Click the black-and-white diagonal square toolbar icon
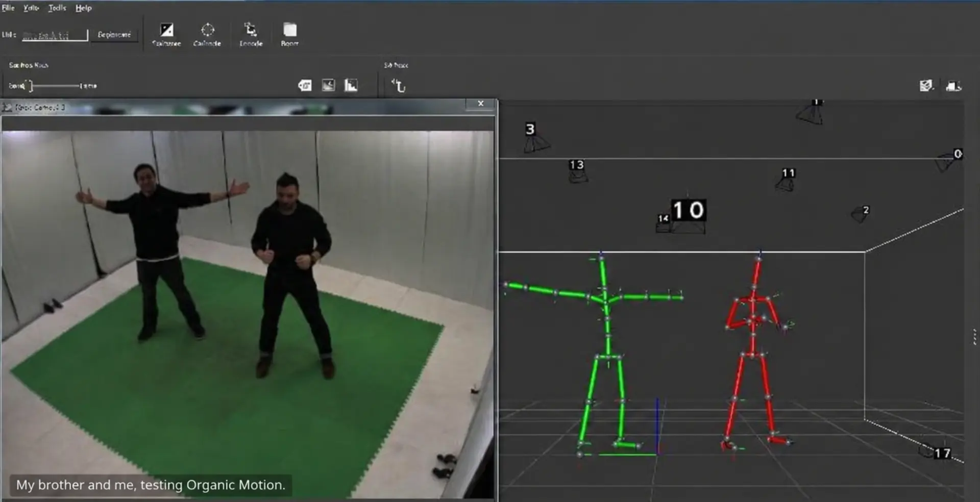The image size is (980, 502). [x=166, y=30]
